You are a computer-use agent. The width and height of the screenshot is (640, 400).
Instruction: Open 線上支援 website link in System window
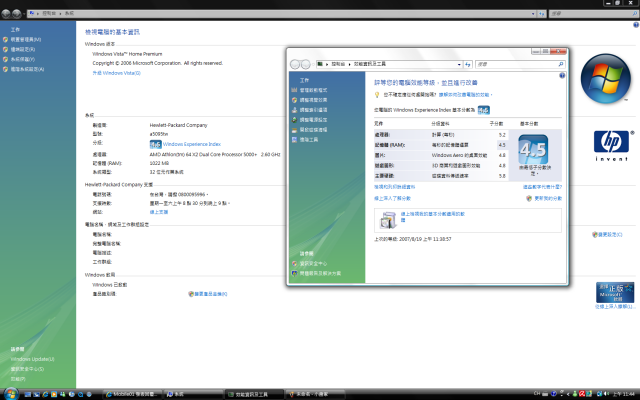tap(159, 212)
